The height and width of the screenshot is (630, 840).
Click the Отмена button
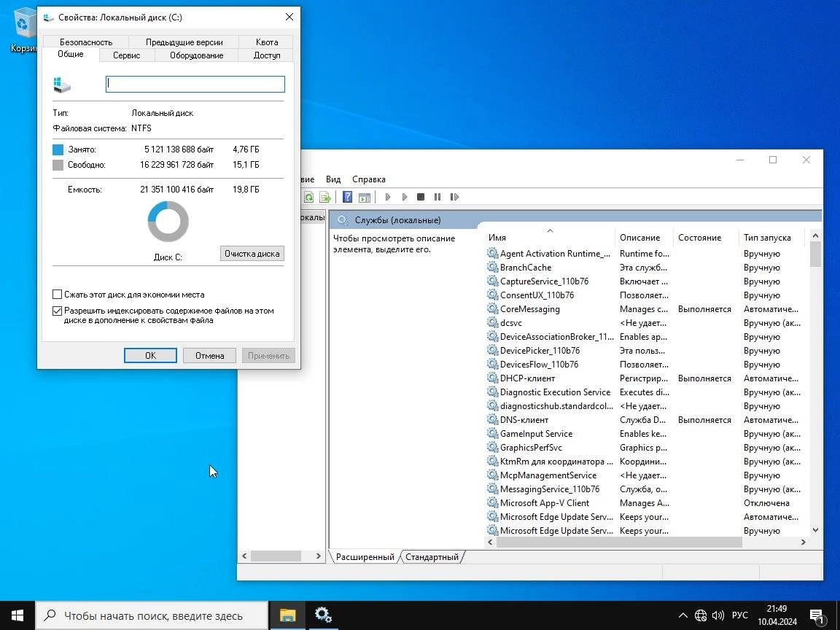point(209,356)
